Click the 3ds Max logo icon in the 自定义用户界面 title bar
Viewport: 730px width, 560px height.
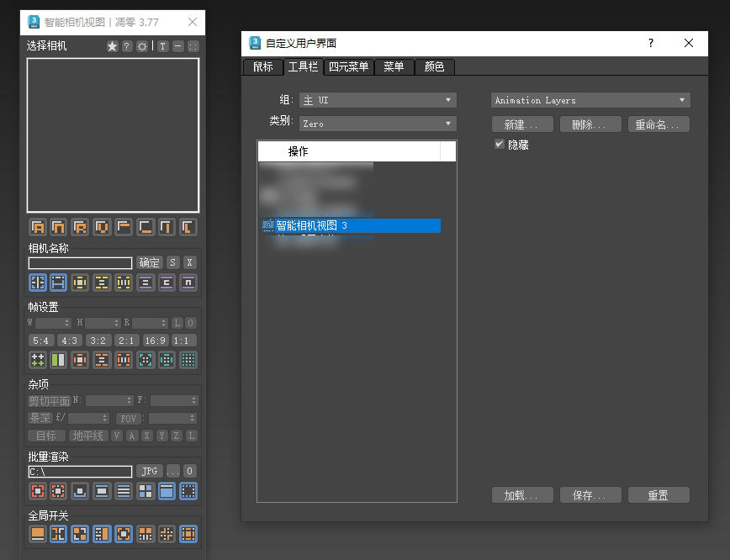click(255, 43)
